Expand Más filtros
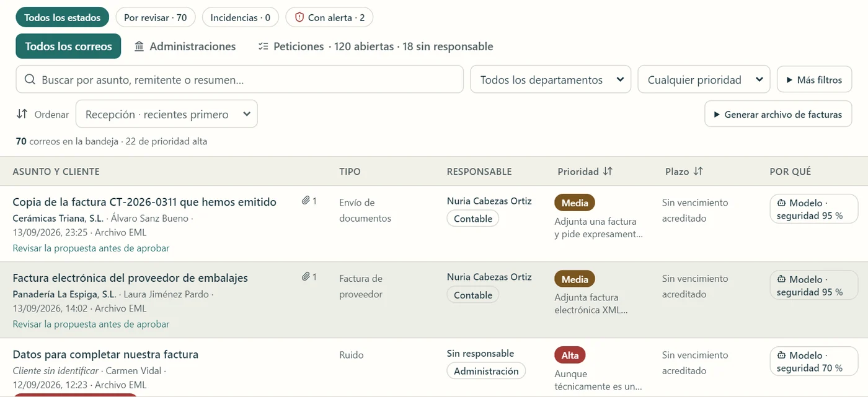Viewport: 868px width, 397px height. click(814, 79)
